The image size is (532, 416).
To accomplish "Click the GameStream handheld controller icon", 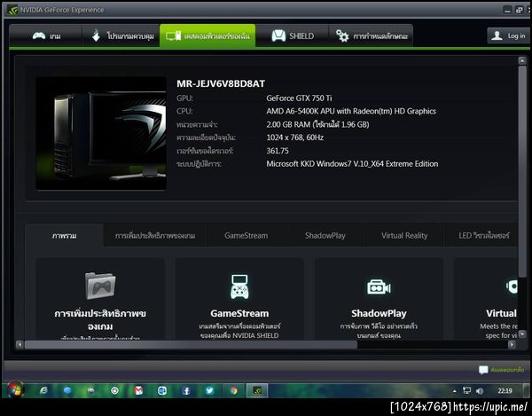I will point(239,286).
